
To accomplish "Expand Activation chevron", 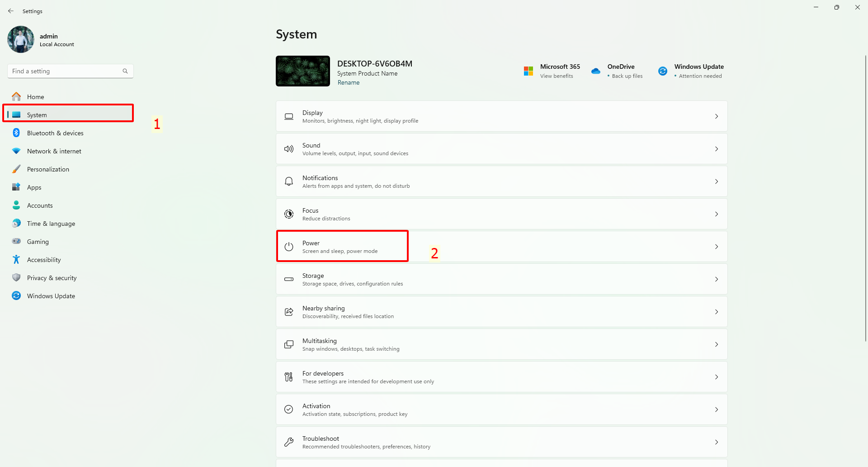I will click(717, 410).
